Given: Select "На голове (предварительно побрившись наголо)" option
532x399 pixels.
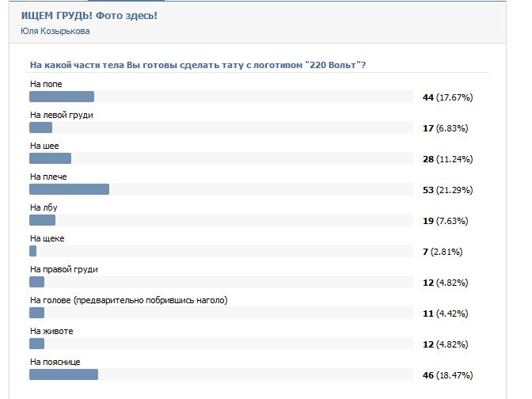Looking at the screenshot, I should point(128,300).
